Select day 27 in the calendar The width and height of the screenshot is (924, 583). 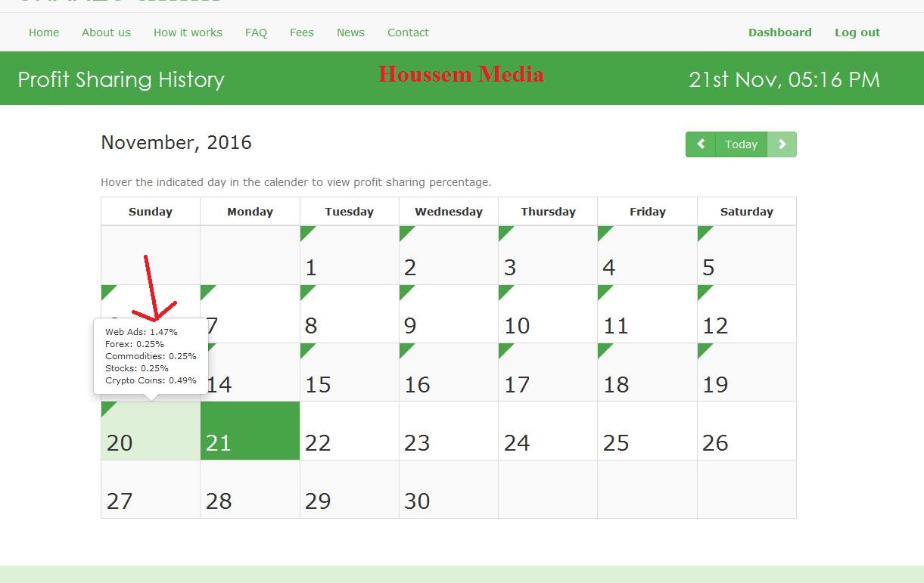tap(151, 489)
